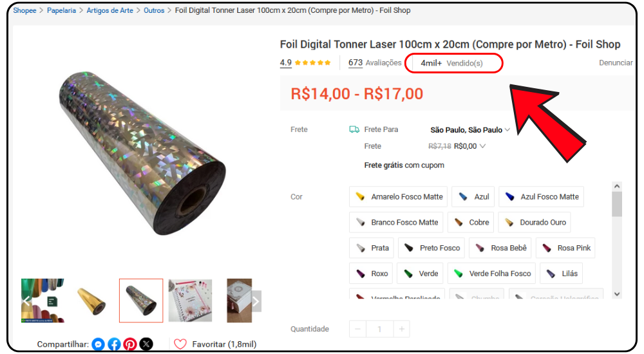Screen dimensions: 644x354
Task: Click the Denunciar report link
Action: (x=616, y=63)
